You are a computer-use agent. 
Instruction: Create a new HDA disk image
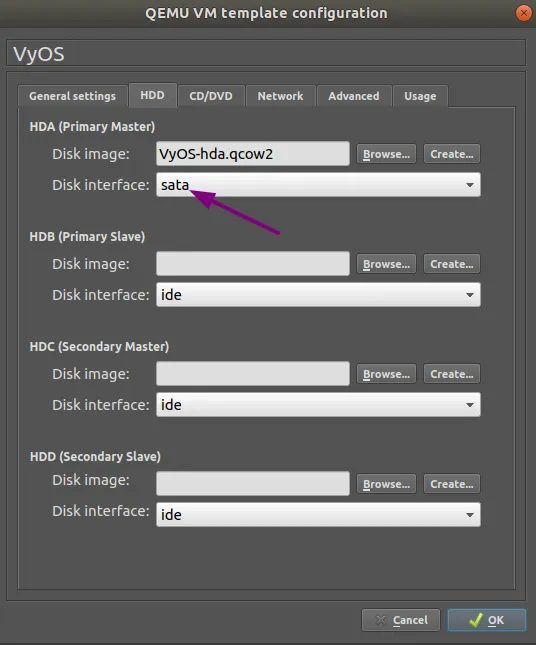pyautogui.click(x=452, y=154)
